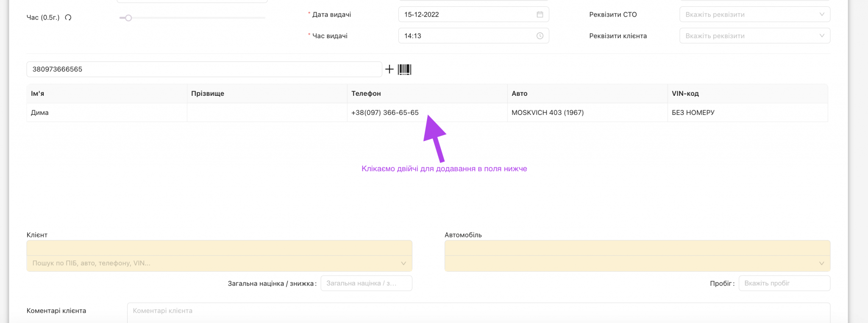This screenshot has width=868, height=323.
Task: Click the reset icon beside Час (0.5г.)
Action: (x=68, y=17)
